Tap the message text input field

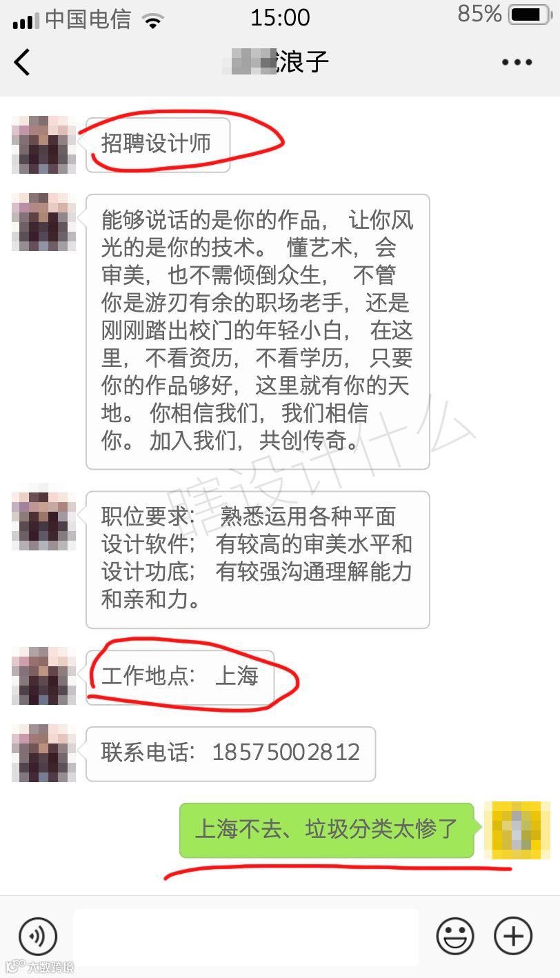click(x=246, y=937)
